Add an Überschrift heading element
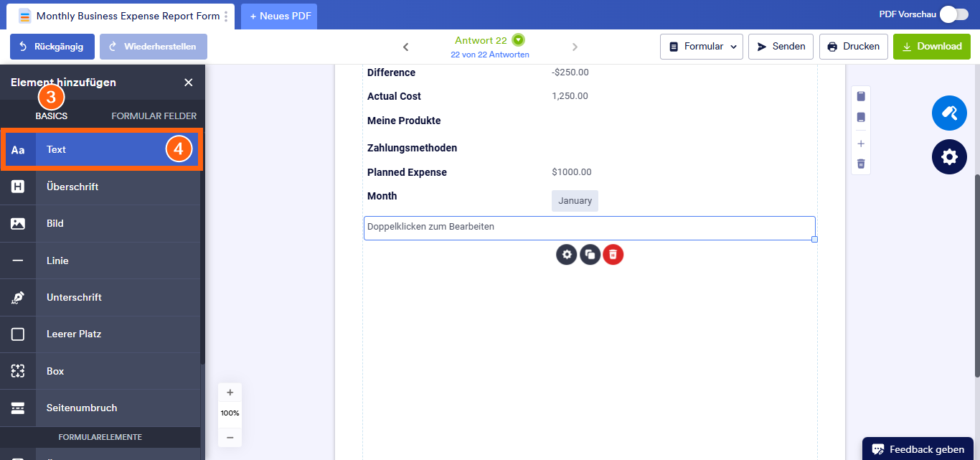Image resolution: width=980 pixels, height=460 pixels. [100, 187]
